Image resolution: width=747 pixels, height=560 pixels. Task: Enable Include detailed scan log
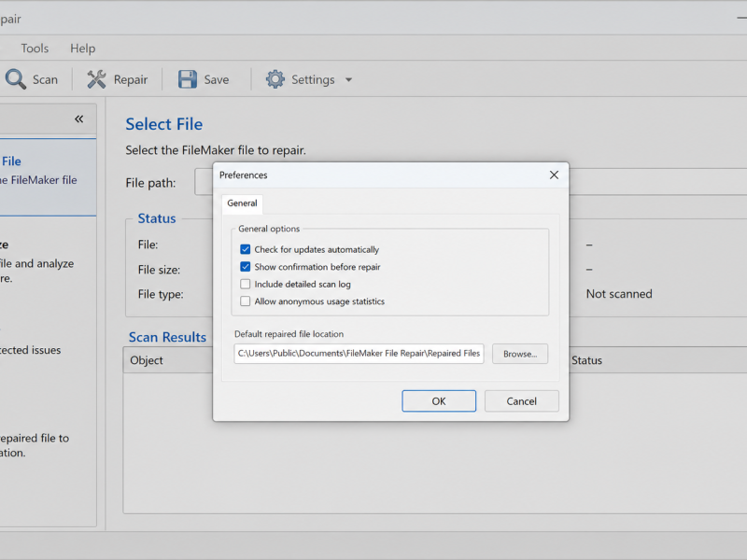click(246, 285)
